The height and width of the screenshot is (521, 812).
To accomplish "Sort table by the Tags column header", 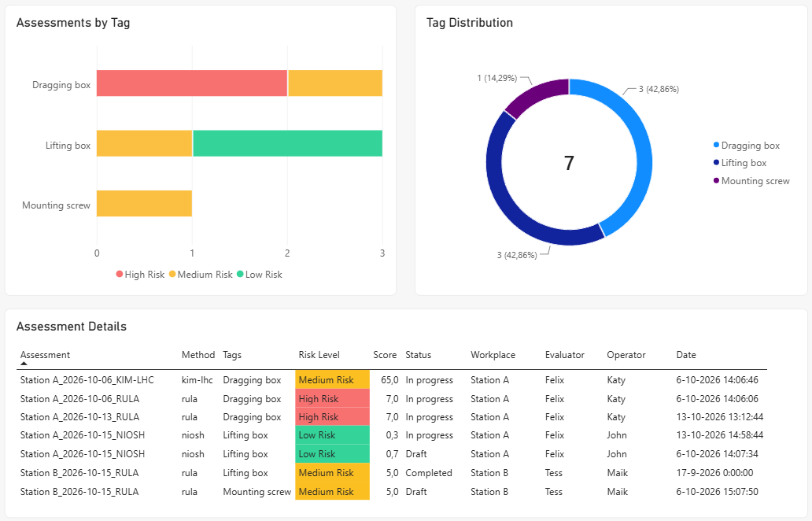I will coord(232,355).
